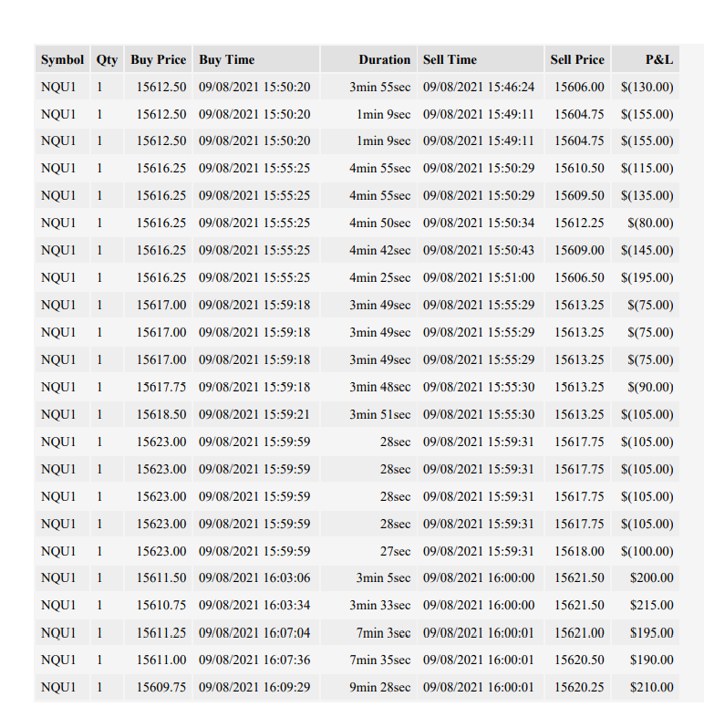The image size is (704, 728).
Task: Click the Buy Time column header
Action: (x=256, y=59)
